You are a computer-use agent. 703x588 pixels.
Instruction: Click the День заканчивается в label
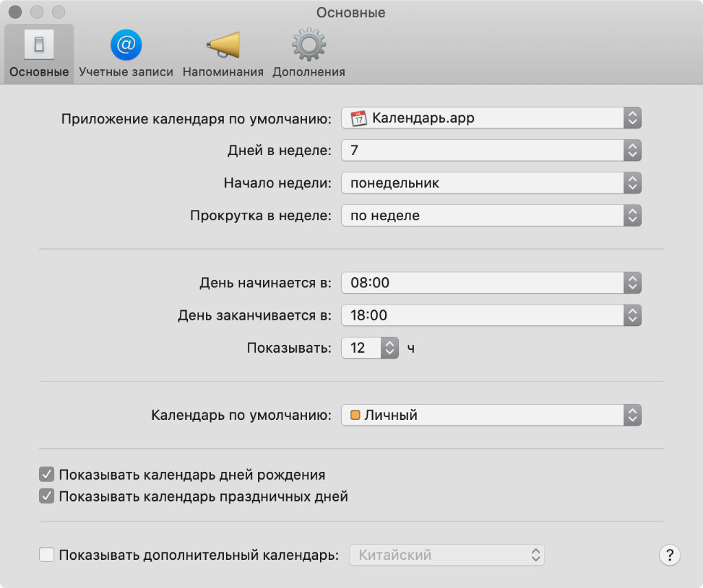[x=255, y=316]
